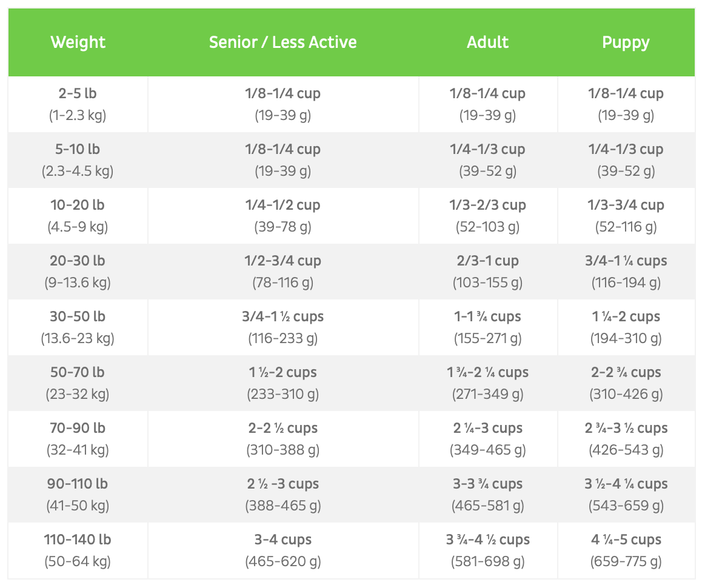Select the 5-10 lb weight cell
Viewport: 702px width, 588px height.
coord(78,160)
